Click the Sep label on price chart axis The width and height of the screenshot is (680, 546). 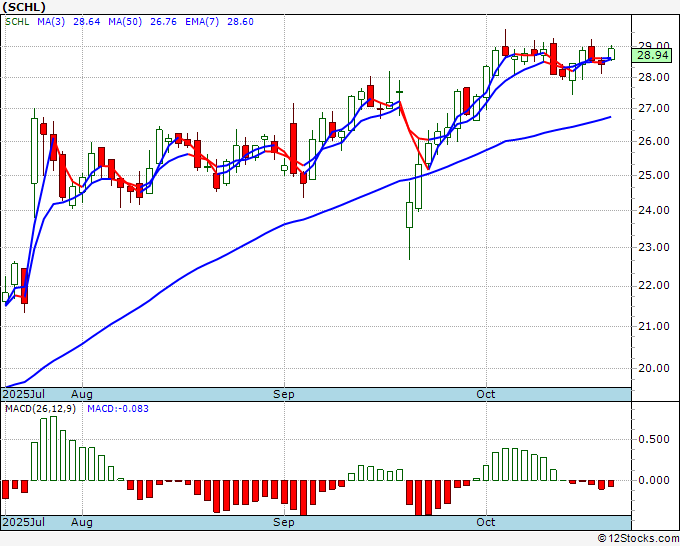tap(284, 394)
